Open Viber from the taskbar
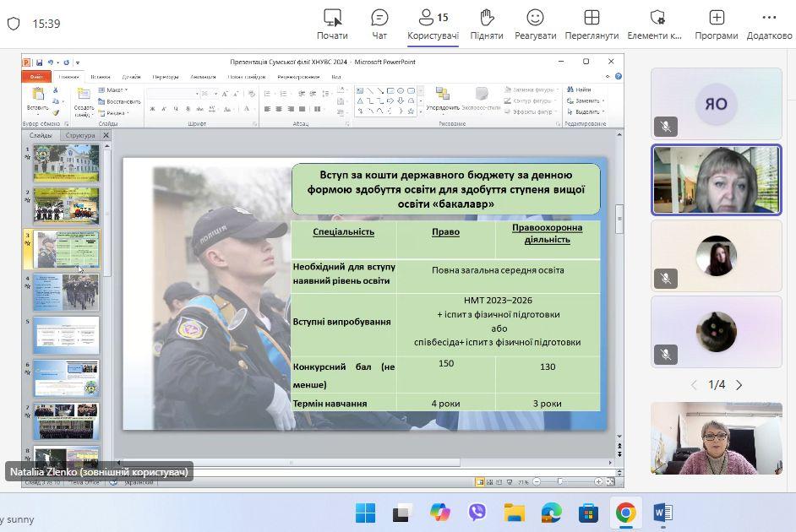The height and width of the screenshot is (532, 796). point(477,513)
